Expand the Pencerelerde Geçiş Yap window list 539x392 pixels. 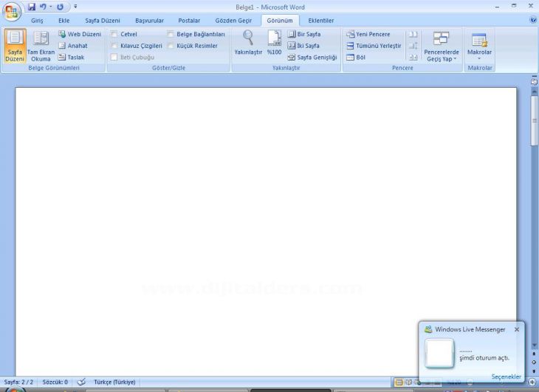(442, 46)
